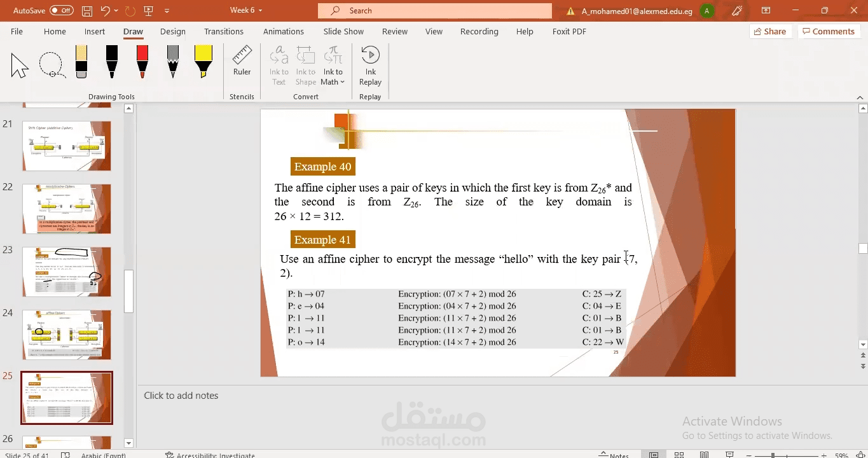Select the gray pencil tool
This screenshot has height=458, width=868.
(x=173, y=62)
